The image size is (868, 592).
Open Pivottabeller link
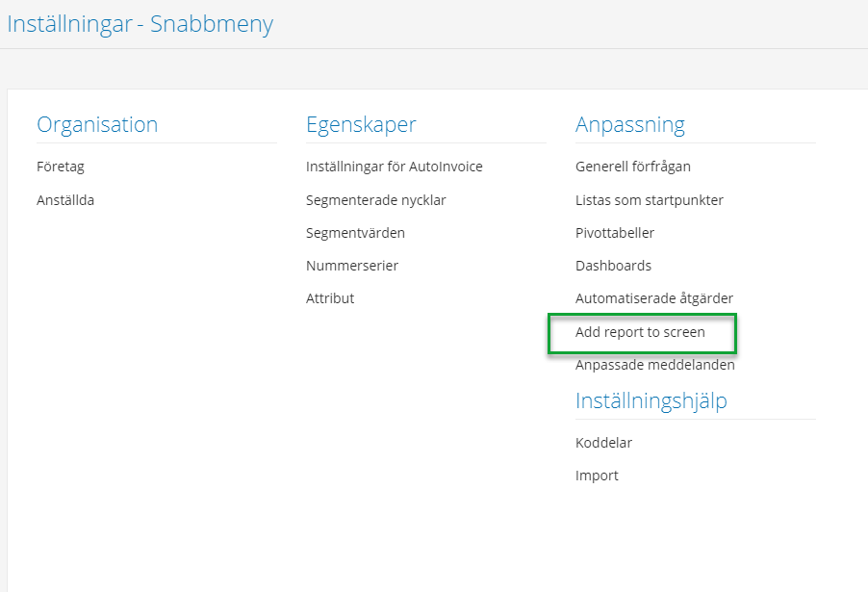pos(615,233)
